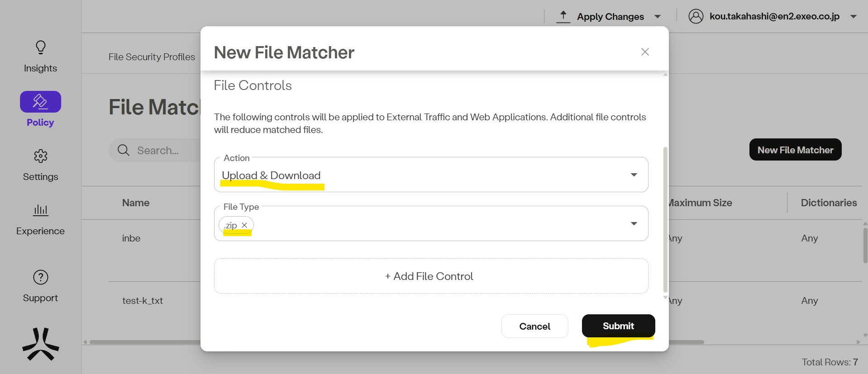Click the upload arrow Apply Changes icon
Screen dimensions: 868x374
tap(563, 17)
